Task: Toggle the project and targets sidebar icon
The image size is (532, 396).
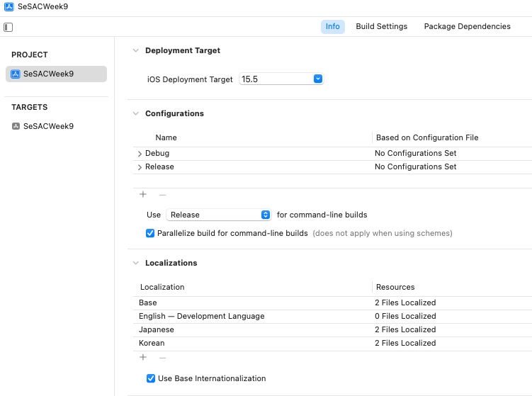Action: (8, 27)
